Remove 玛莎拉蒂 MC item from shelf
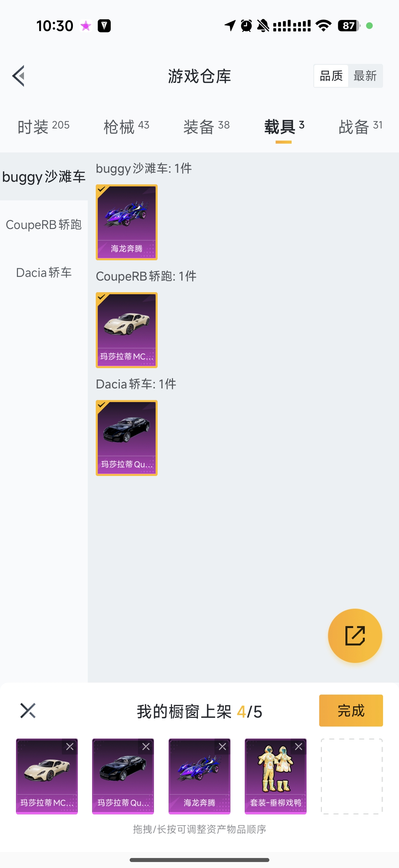Viewport: 399px width, 868px height. click(70, 747)
